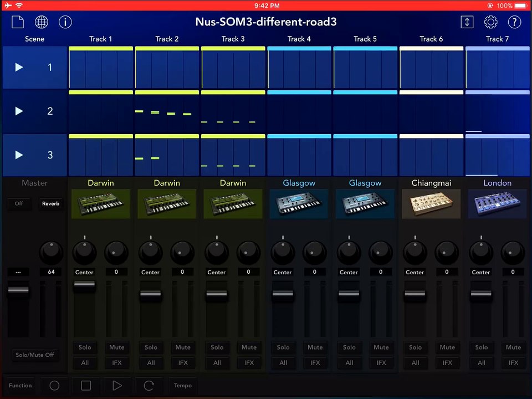Mute Track 7 London

[x=513, y=347]
